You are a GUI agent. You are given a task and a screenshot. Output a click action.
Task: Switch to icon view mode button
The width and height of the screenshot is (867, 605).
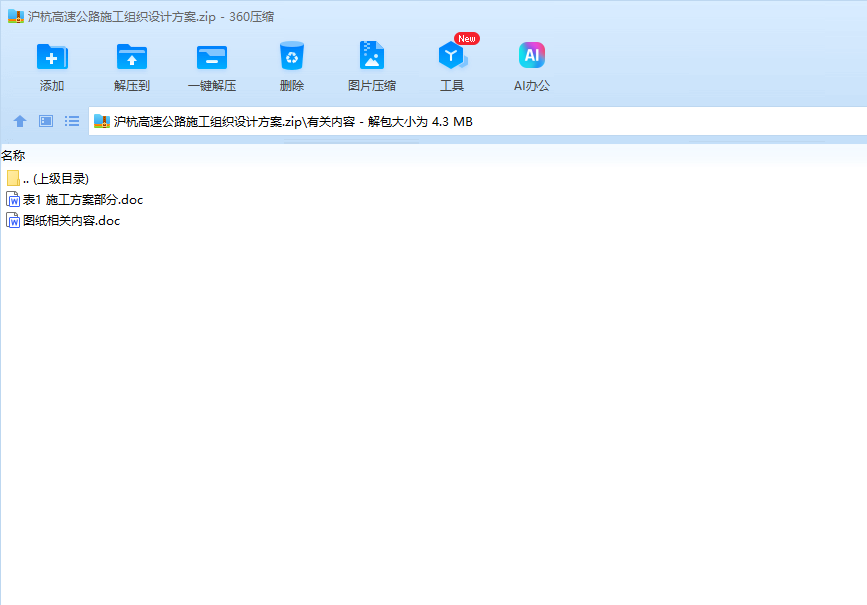point(46,121)
